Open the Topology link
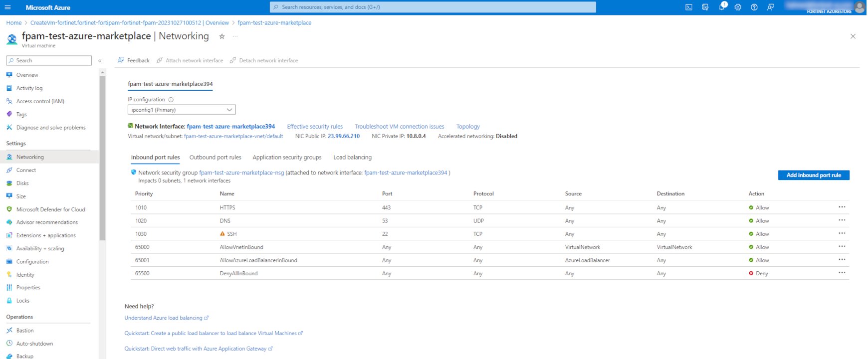The image size is (868, 359). [x=468, y=127]
